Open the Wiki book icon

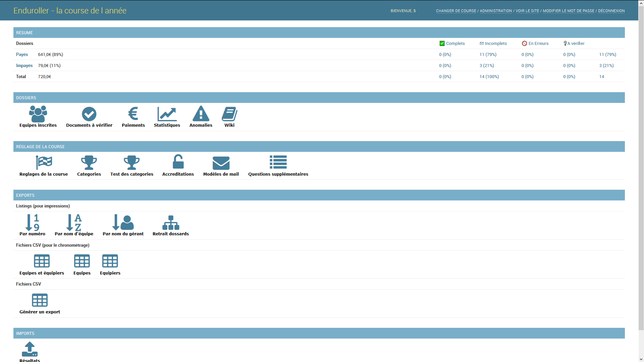(x=229, y=114)
